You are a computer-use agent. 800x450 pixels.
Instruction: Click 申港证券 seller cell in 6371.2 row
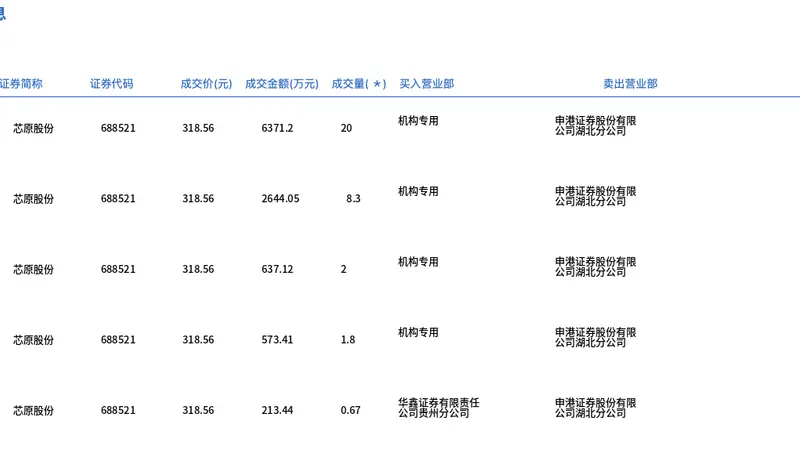pyautogui.click(x=596, y=126)
